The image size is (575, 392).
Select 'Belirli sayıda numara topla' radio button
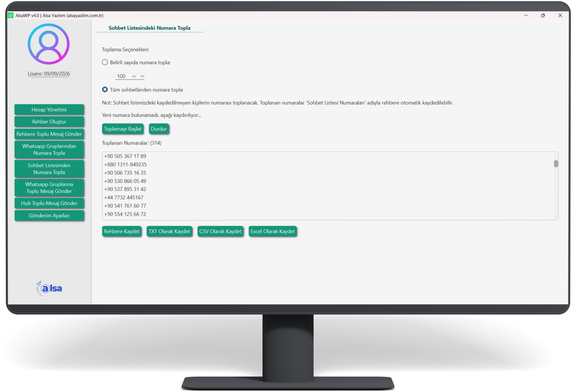[x=105, y=62]
